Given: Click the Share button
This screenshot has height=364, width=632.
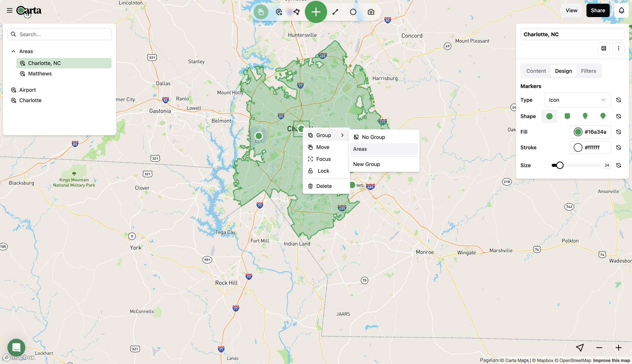Looking at the screenshot, I should [x=598, y=10].
